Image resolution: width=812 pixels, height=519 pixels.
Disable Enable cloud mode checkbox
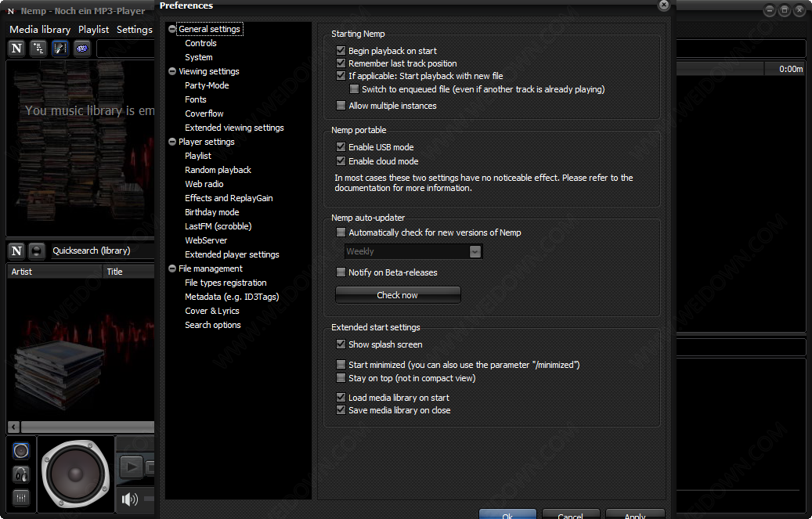pyautogui.click(x=341, y=161)
